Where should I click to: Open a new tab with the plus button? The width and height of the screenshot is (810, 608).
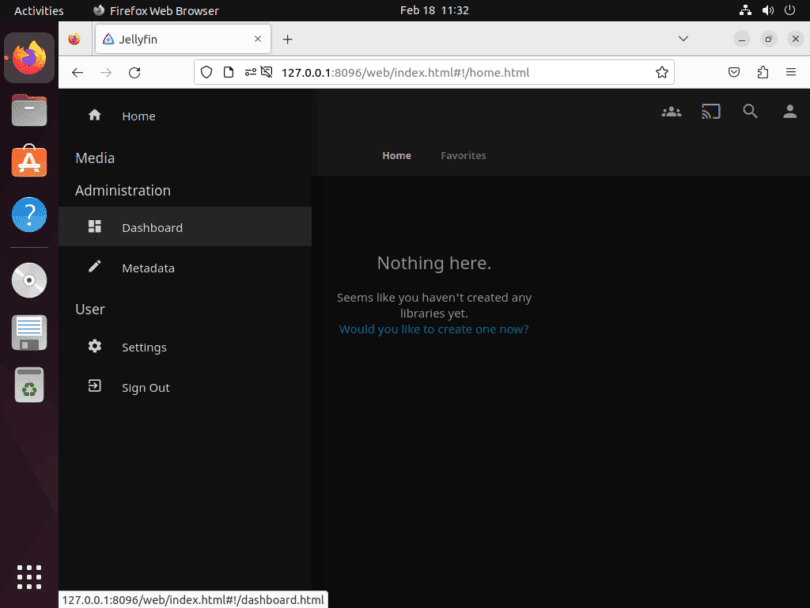tap(288, 38)
